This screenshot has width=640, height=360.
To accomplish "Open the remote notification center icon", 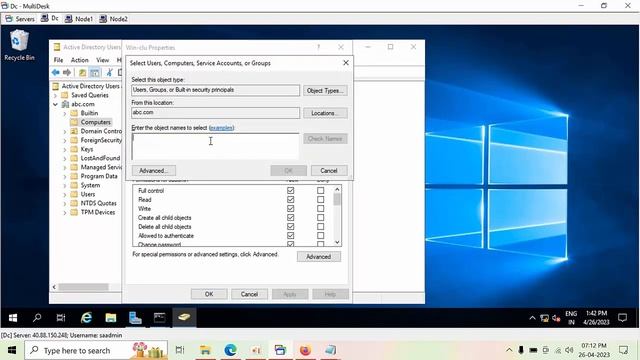I will click(x=622, y=318).
